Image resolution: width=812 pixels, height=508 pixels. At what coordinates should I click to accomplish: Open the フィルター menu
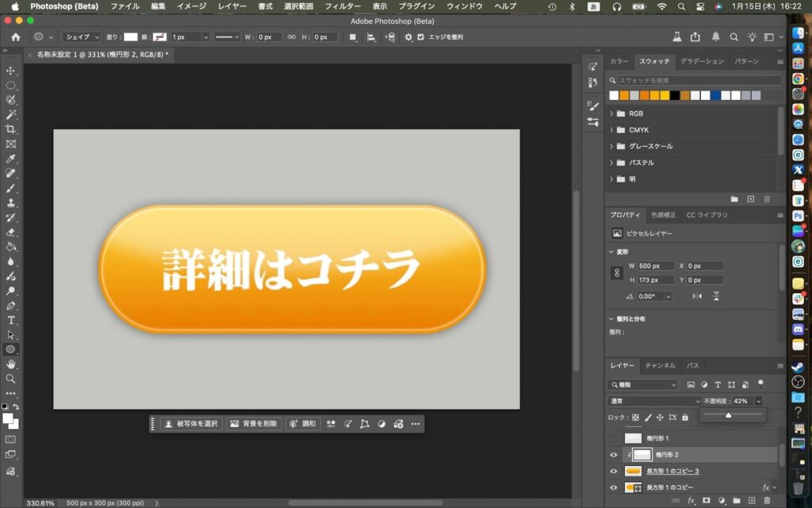(x=343, y=6)
